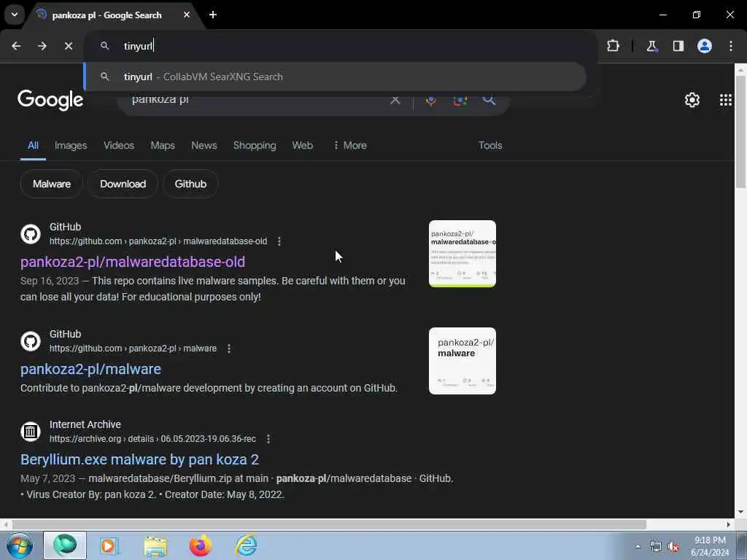This screenshot has width=747, height=560.
Task: Show hidden system tray icons
Action: pos(638,546)
